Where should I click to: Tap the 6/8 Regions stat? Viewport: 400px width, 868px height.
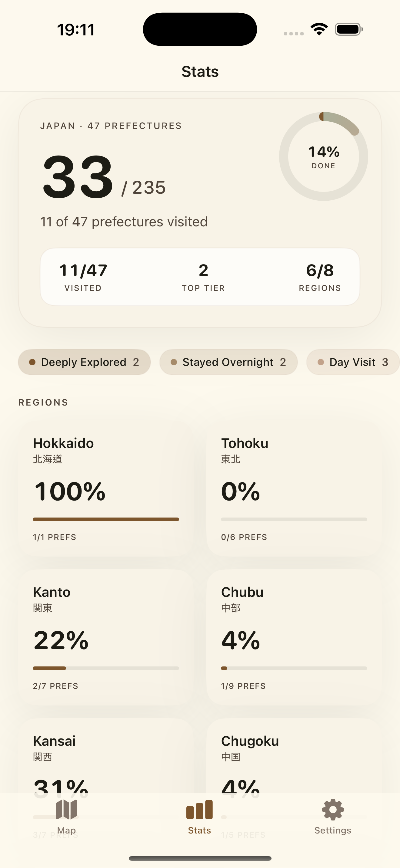[320, 277]
